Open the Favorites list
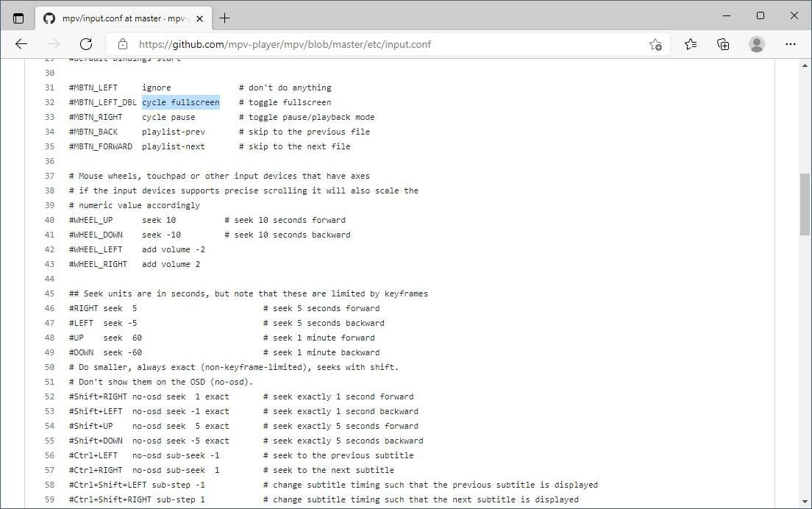Image resolution: width=812 pixels, height=509 pixels. point(690,44)
